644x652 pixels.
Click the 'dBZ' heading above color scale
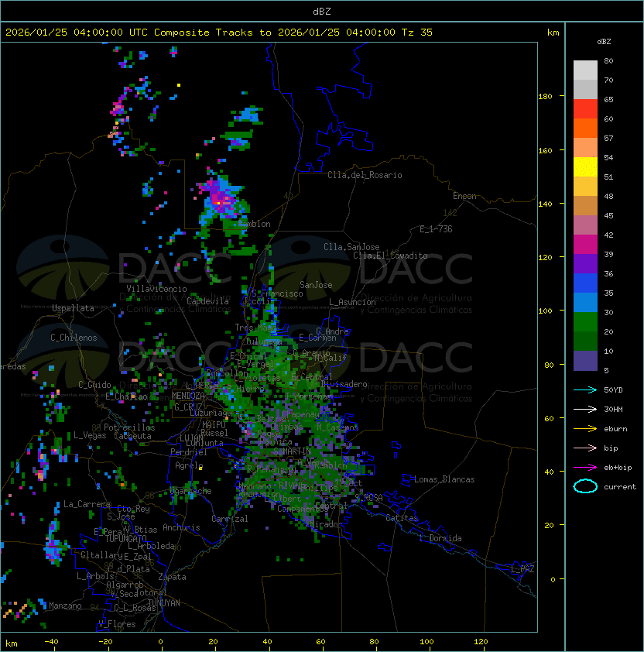tap(604, 42)
